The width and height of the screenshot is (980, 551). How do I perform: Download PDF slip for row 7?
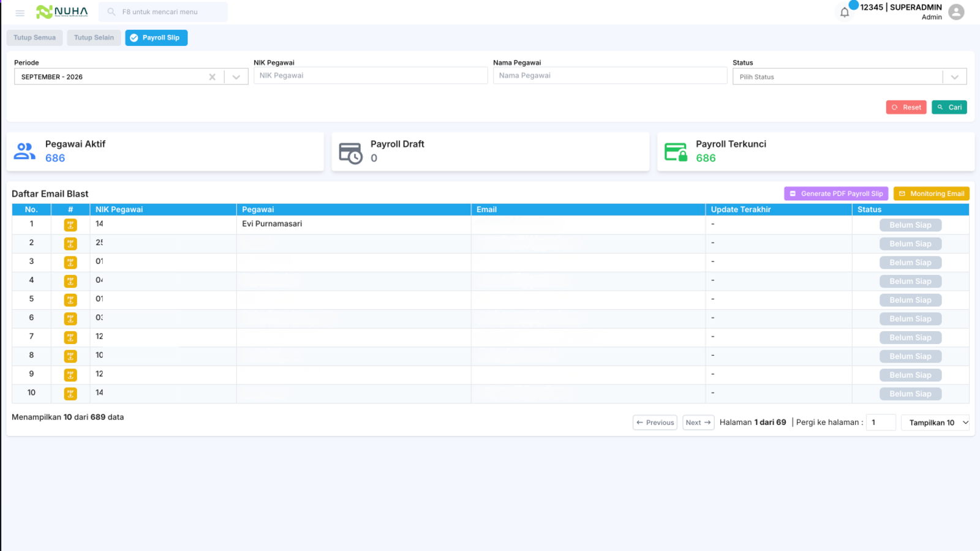(x=70, y=337)
